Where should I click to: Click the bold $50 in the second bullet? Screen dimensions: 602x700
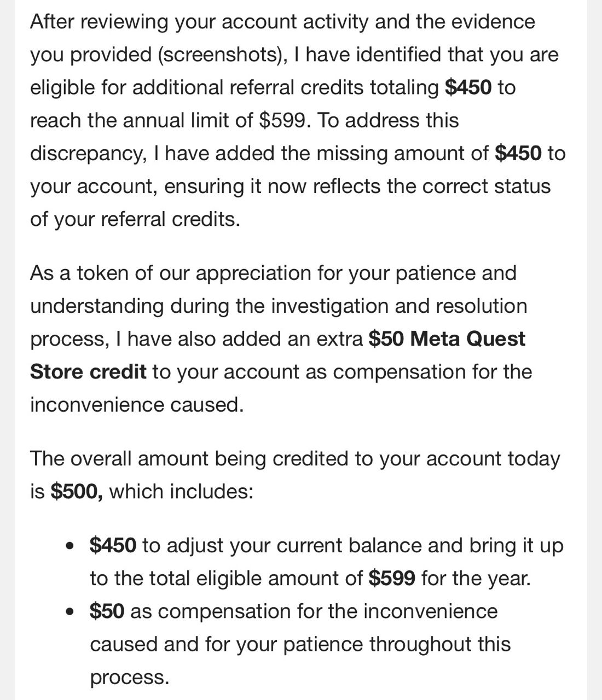(x=107, y=611)
